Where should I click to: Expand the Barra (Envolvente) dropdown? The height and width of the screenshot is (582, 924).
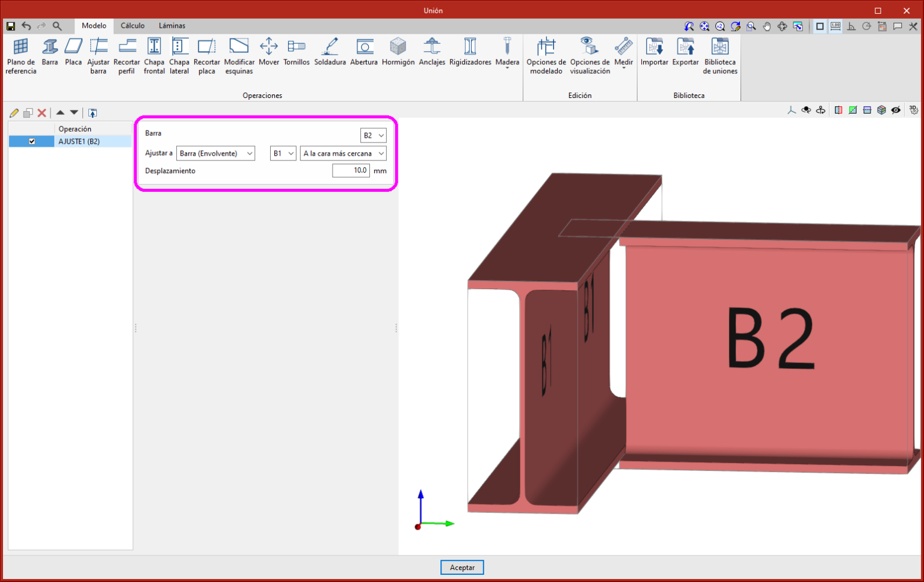[215, 153]
